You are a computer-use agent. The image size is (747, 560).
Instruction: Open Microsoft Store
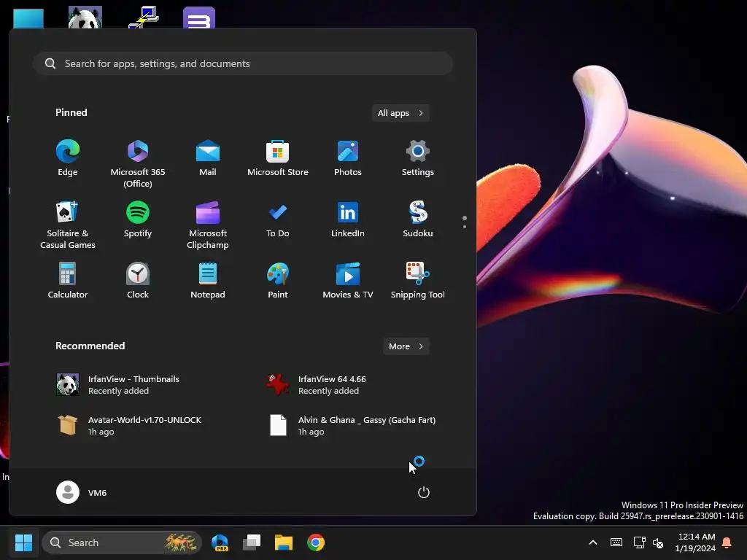(x=278, y=158)
